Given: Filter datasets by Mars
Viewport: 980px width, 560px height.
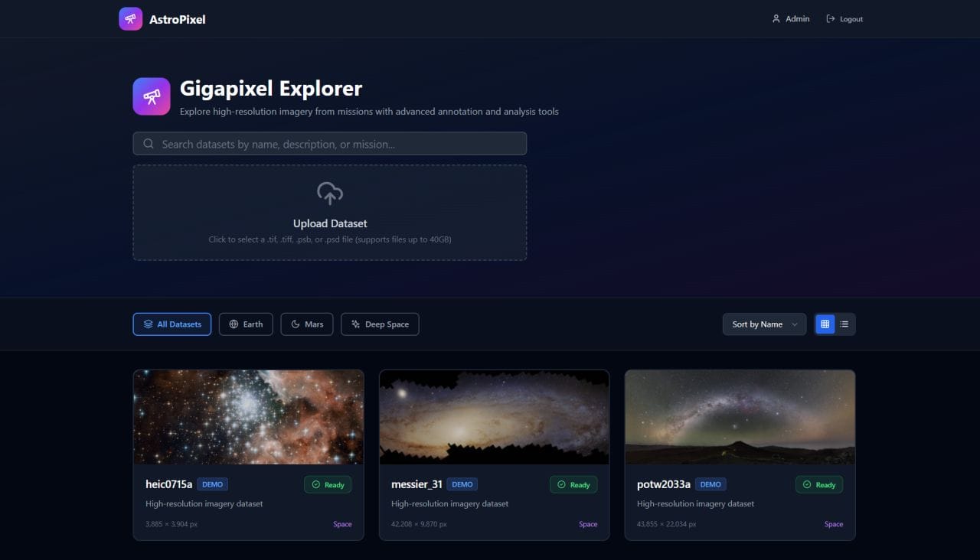Looking at the screenshot, I should click(x=307, y=324).
